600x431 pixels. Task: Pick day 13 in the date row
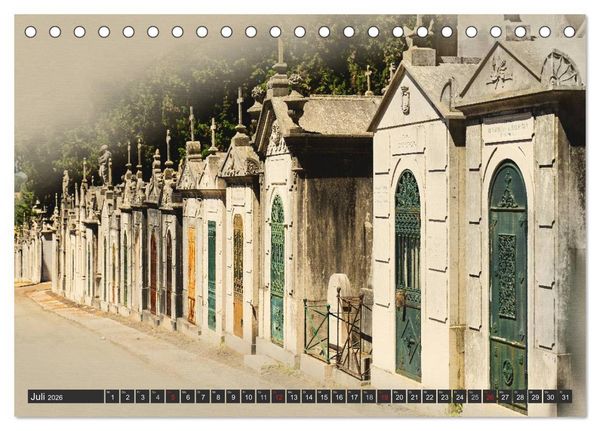coord(293,397)
